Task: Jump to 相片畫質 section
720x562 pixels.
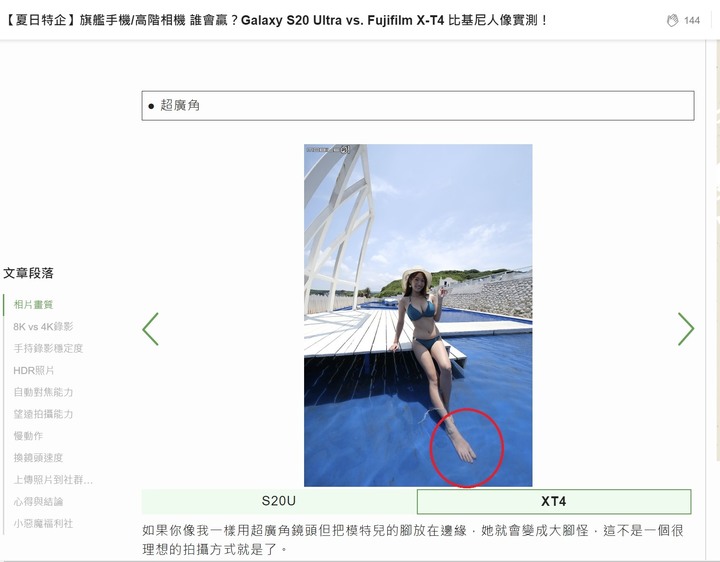Action: coord(33,304)
